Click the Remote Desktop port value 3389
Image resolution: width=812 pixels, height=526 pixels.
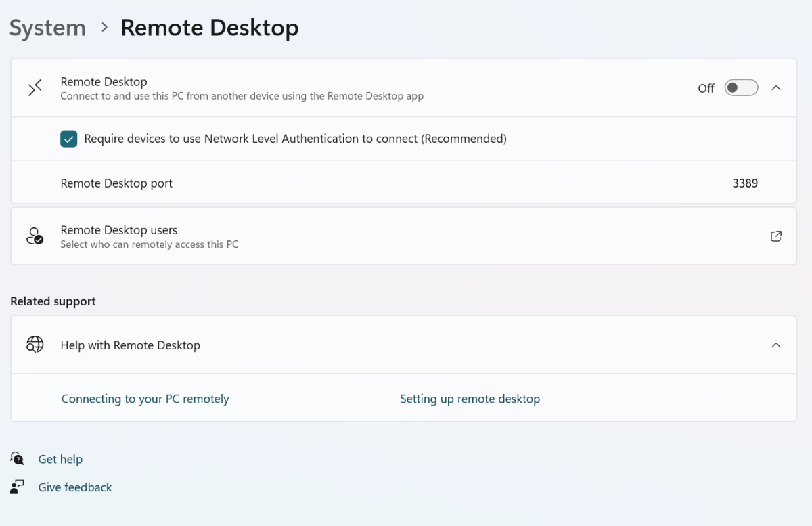(x=745, y=183)
